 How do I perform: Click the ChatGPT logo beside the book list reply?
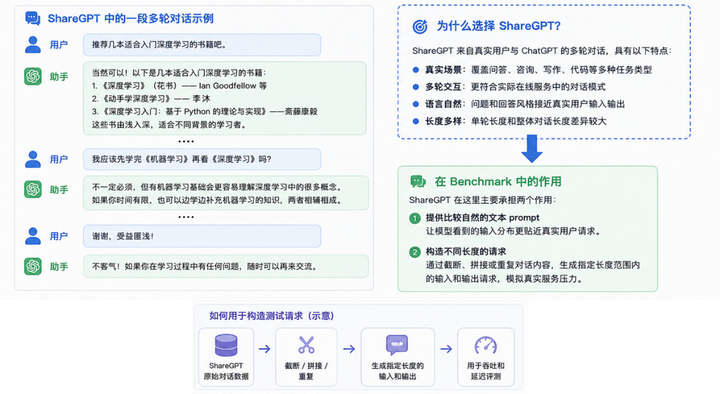[x=33, y=76]
